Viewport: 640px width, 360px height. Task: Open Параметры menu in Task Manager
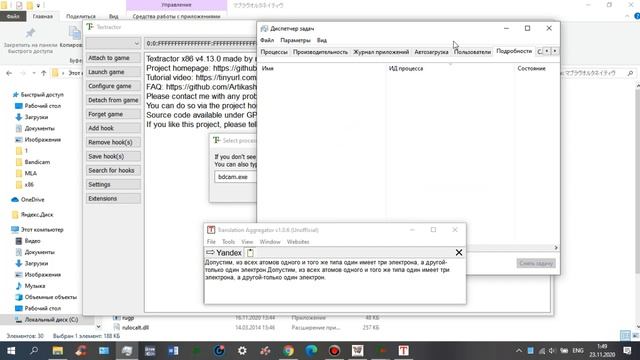click(295, 40)
